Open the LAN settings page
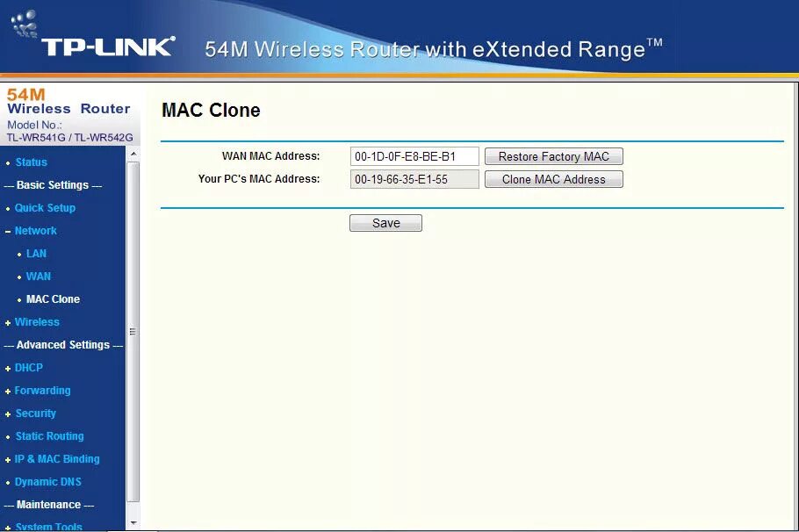 [36, 254]
